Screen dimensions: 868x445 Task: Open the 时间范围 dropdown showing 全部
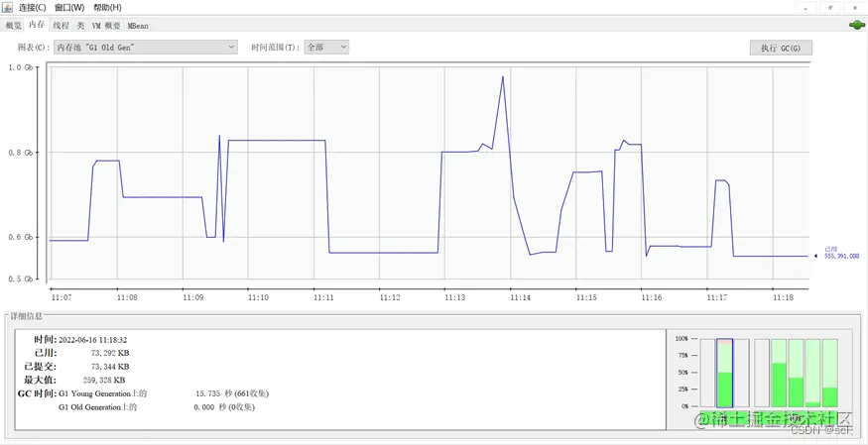(x=326, y=48)
